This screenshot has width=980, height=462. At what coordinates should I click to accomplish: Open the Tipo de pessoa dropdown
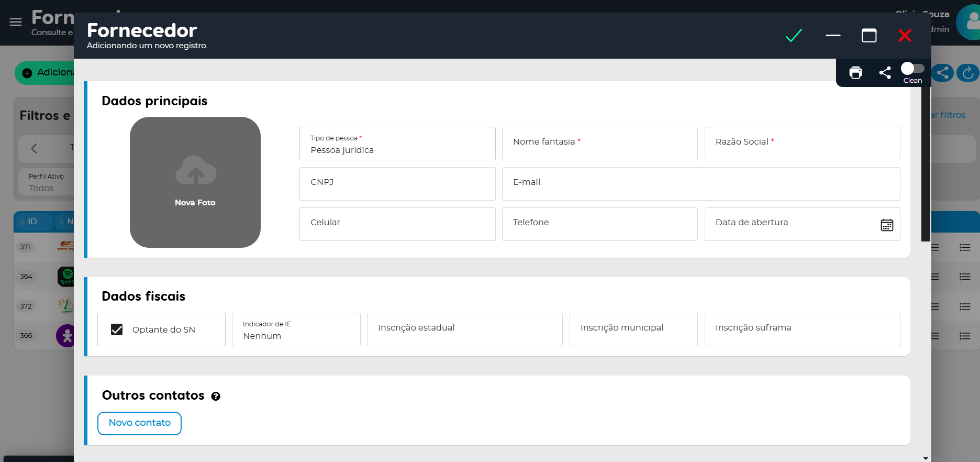397,144
